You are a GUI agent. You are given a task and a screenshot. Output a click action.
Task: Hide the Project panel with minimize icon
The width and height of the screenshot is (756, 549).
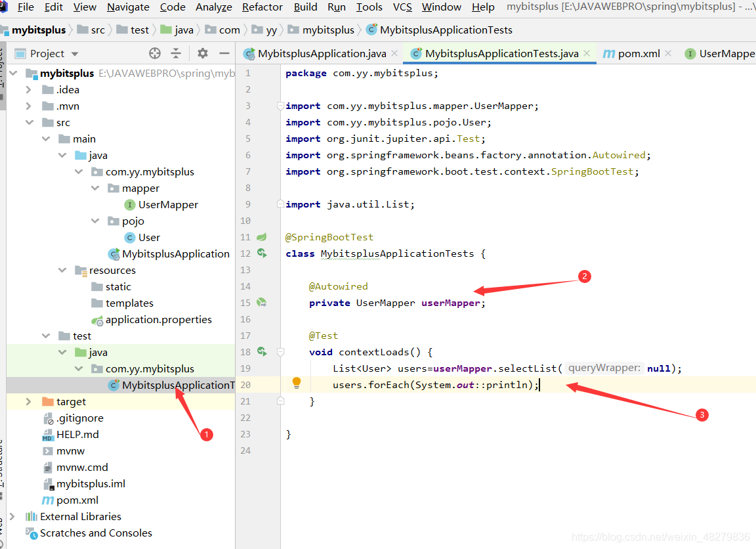(x=224, y=53)
